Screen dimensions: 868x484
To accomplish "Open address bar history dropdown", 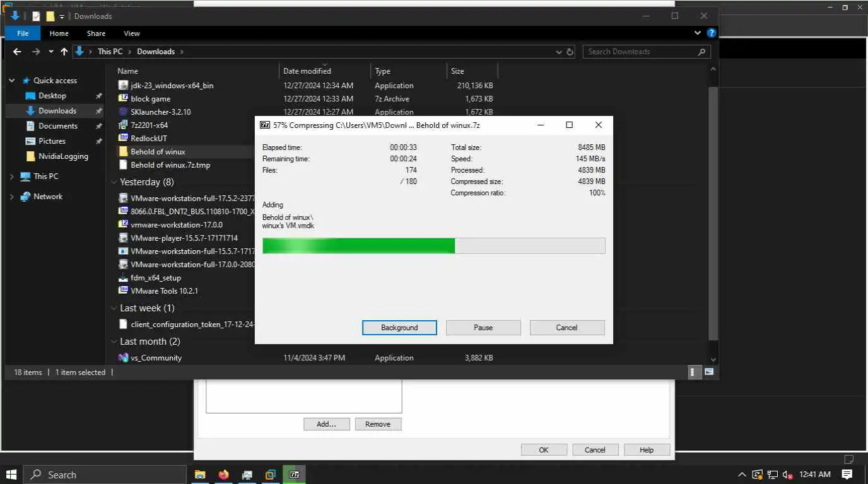I will pyautogui.click(x=559, y=52).
